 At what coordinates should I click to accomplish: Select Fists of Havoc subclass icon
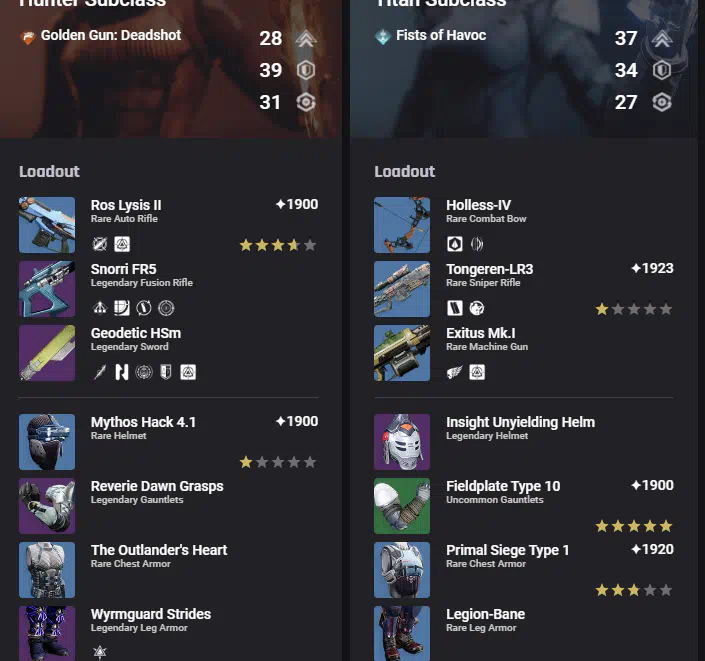coord(383,37)
